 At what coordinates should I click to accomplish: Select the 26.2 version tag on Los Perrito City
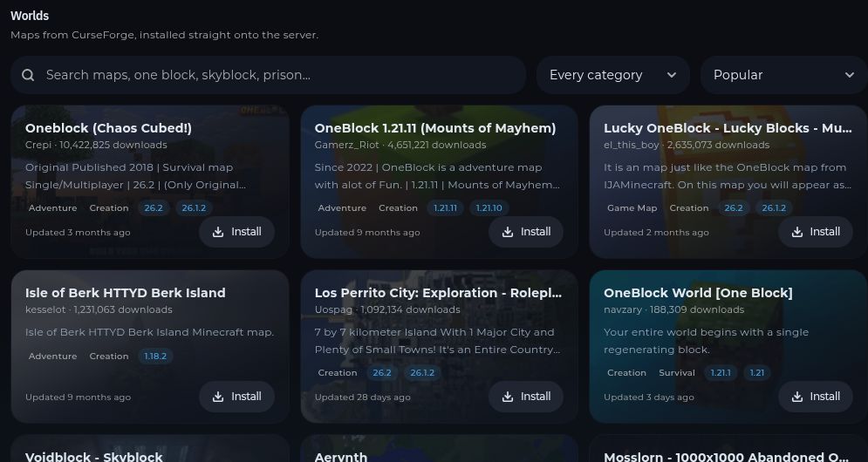pos(382,373)
